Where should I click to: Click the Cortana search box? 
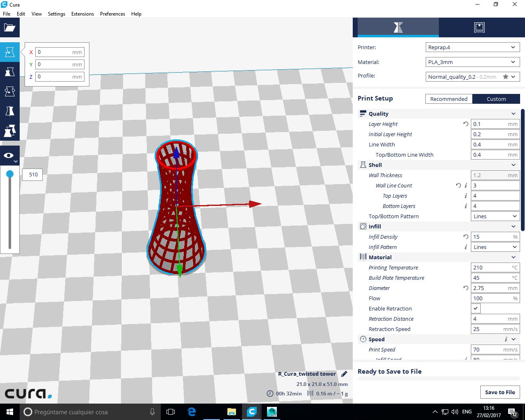coord(90,412)
